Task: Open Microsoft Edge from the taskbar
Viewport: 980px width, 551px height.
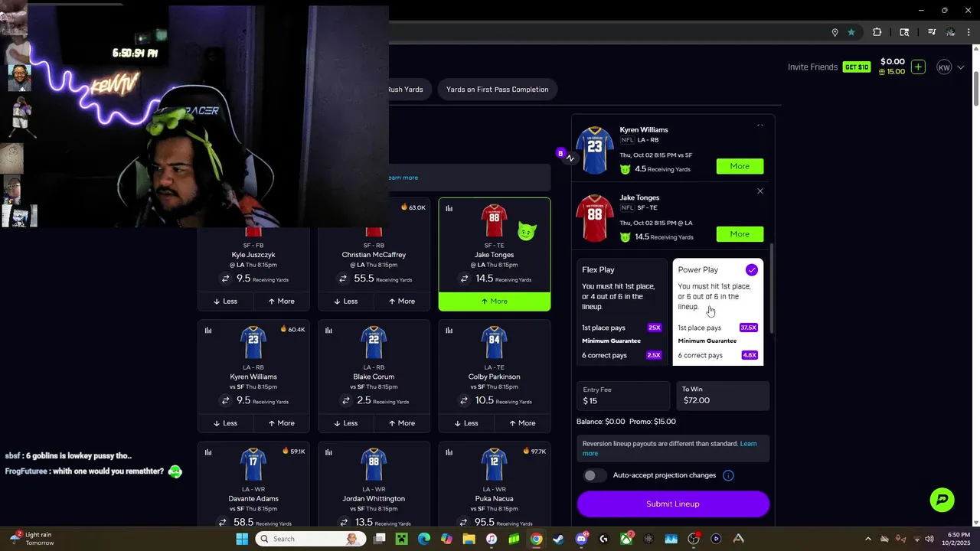Action: (423, 539)
